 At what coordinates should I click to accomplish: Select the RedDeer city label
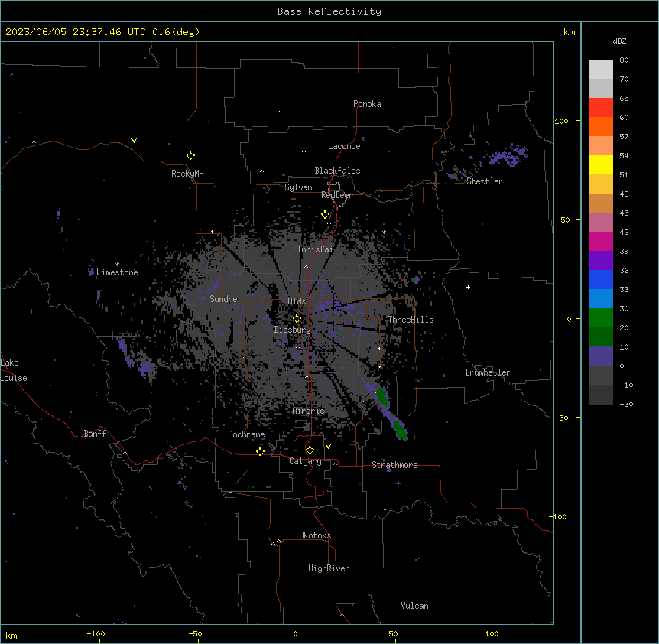tap(336, 195)
